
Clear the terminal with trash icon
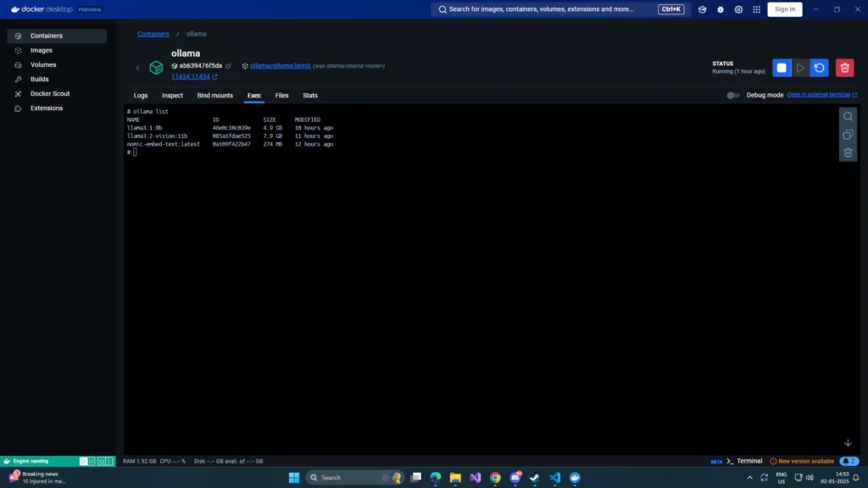click(848, 152)
